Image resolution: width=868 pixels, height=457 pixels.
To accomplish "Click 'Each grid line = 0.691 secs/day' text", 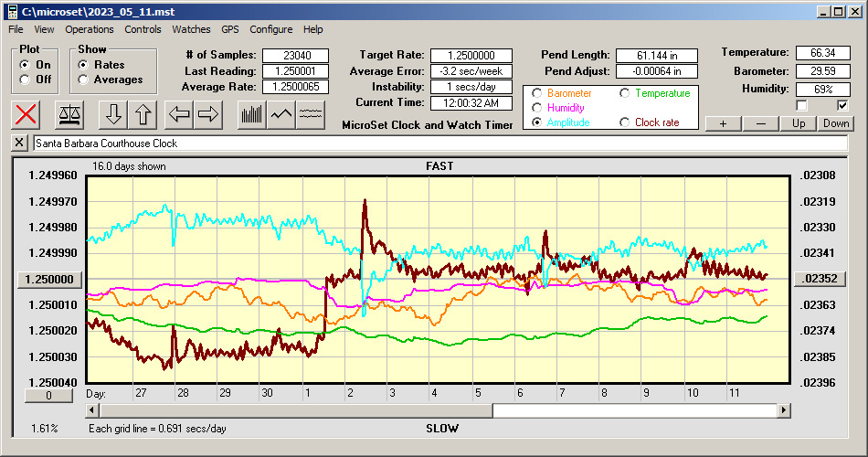I will click(x=157, y=428).
